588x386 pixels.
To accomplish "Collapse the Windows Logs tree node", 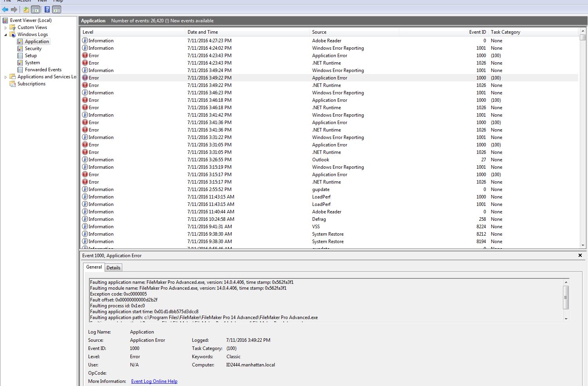I will click(x=5, y=35).
